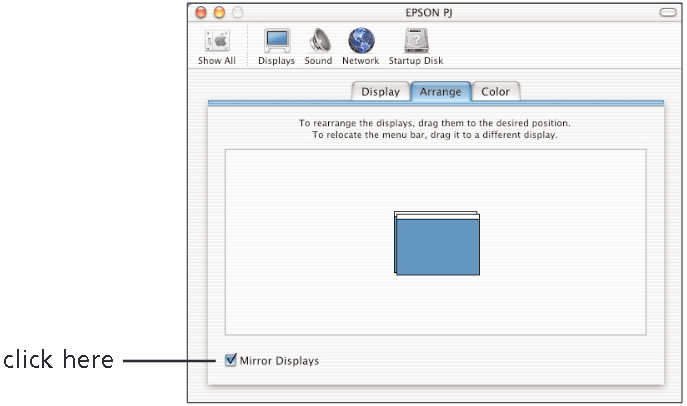Click the EPSON PJ window title
The width and height of the screenshot is (687, 406).
coord(428,13)
